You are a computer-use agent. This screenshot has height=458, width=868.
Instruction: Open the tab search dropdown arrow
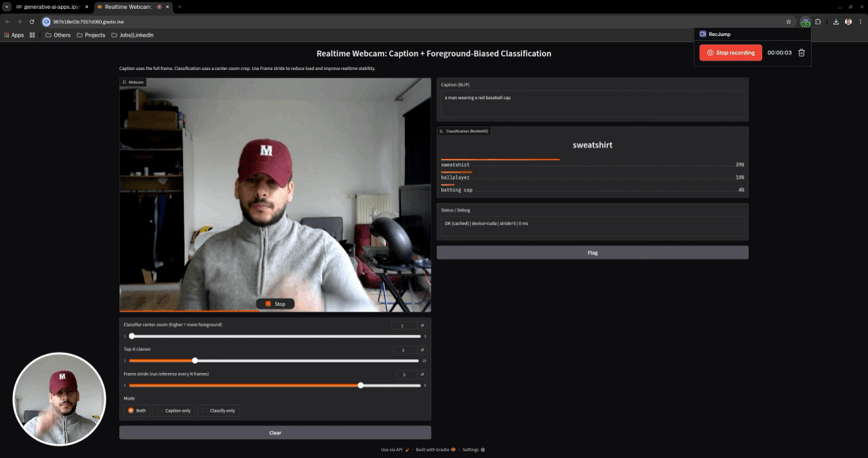pos(7,7)
